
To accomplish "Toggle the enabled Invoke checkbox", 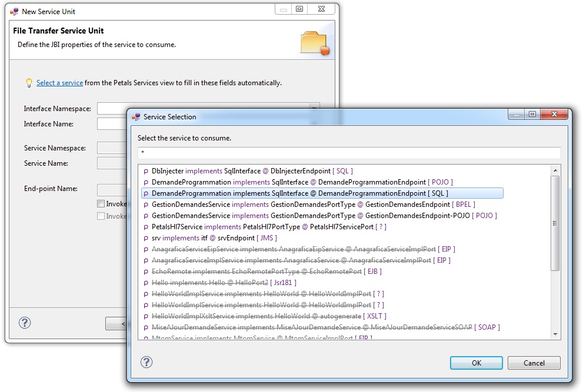I will (101, 204).
